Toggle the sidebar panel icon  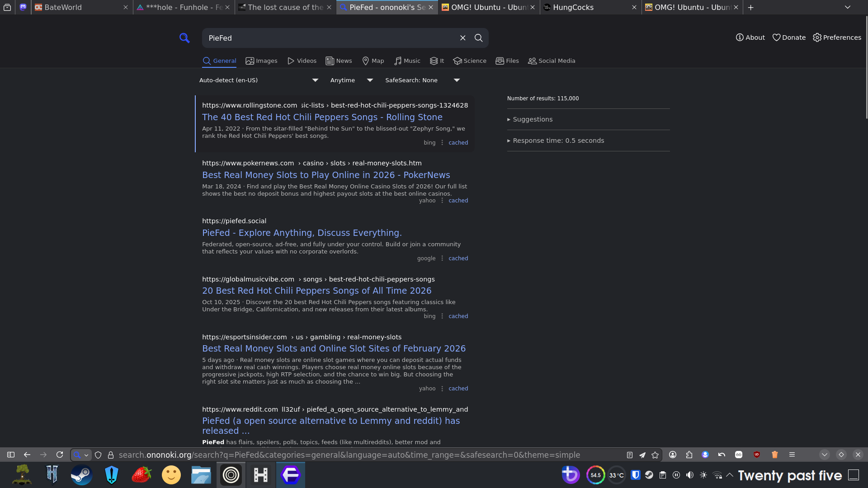pos(11,455)
